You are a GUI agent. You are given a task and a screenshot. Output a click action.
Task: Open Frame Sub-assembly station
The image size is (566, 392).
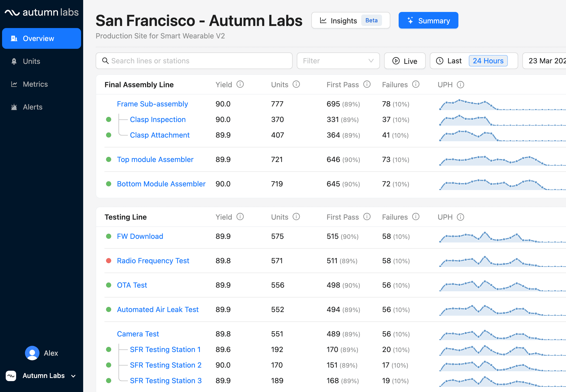152,104
